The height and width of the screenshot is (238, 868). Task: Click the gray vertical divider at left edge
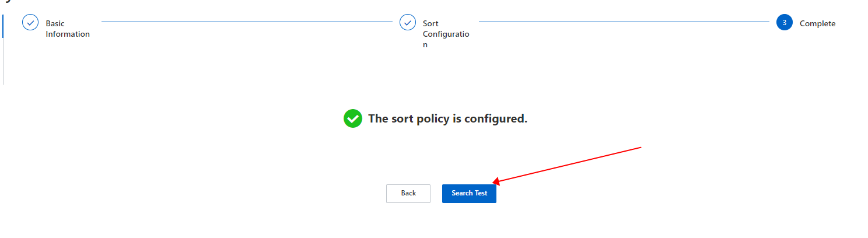(x=3, y=61)
